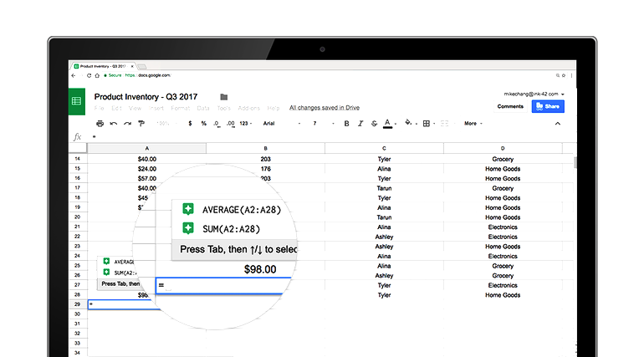Open a new browser tab
The image size is (644, 357).
click(x=142, y=67)
